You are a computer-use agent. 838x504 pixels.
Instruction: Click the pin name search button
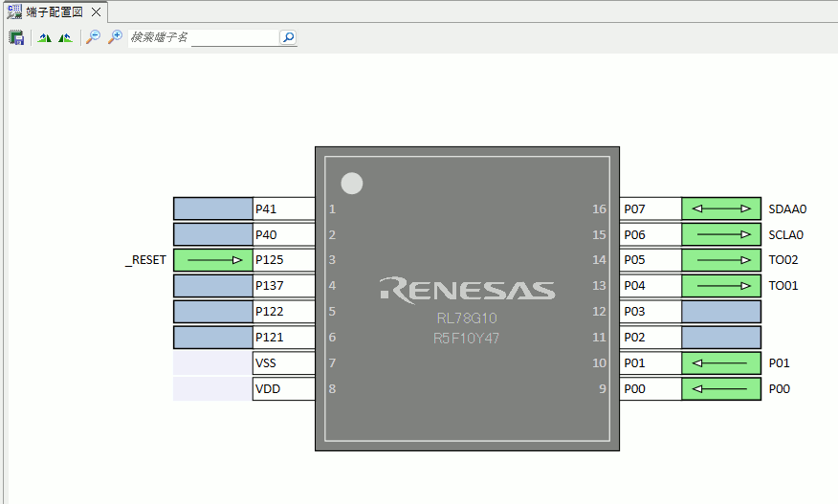[288, 37]
